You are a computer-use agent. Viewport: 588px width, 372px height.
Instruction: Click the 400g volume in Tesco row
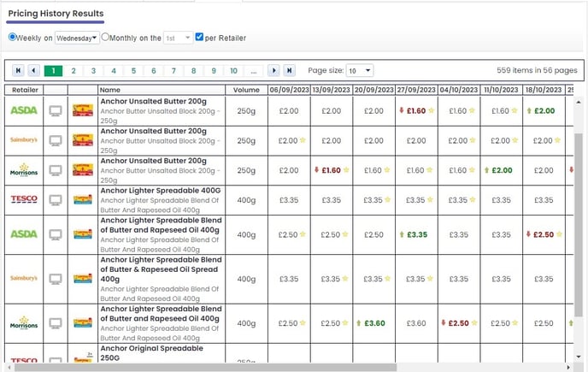(246, 200)
